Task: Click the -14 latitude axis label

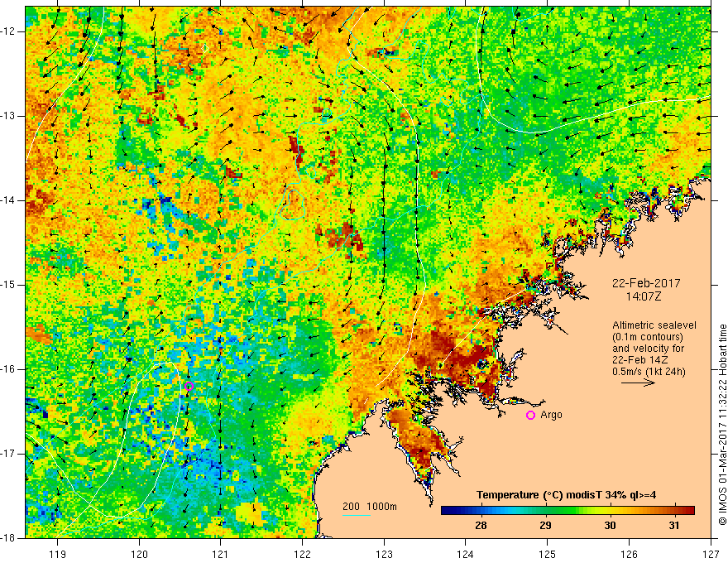Action: coord(9,200)
